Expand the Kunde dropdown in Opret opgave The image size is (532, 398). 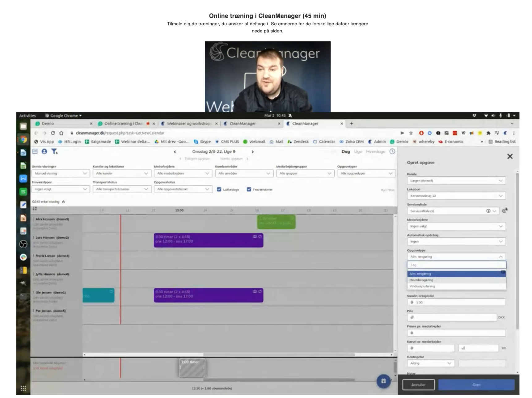(456, 181)
